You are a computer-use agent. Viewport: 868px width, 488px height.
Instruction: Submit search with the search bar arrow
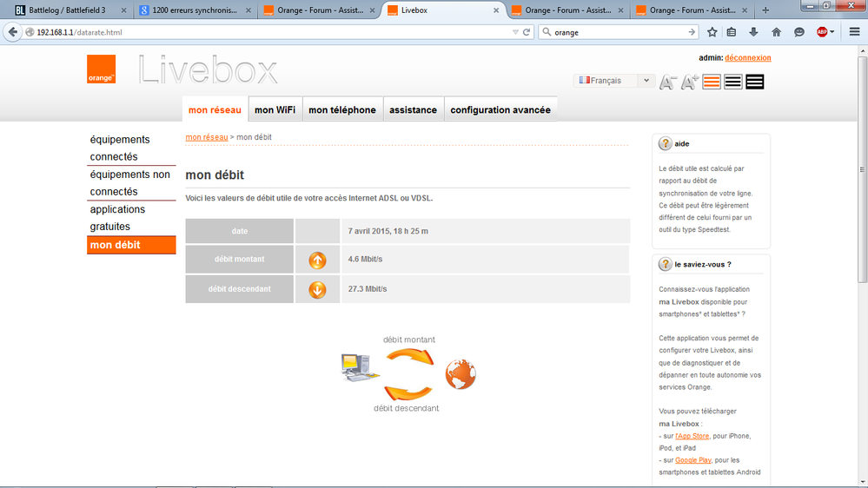click(692, 32)
